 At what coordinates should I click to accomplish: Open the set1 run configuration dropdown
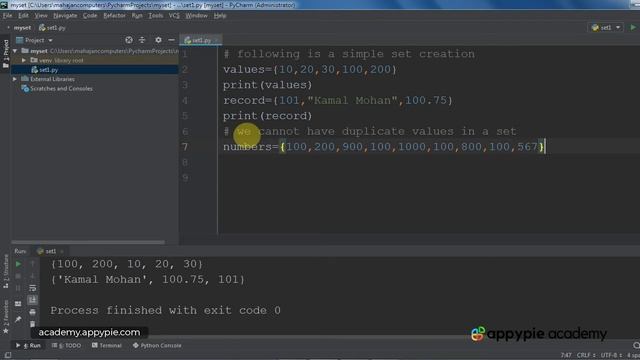(606, 27)
